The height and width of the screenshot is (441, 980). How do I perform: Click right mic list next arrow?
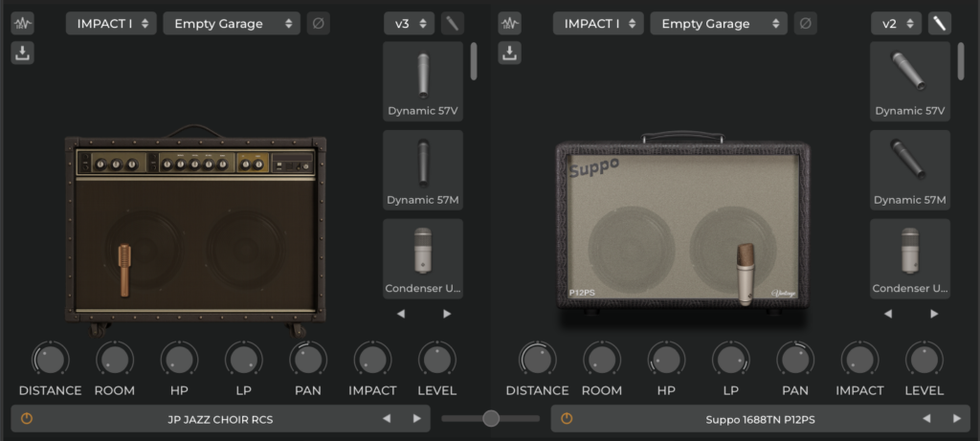[x=934, y=314]
